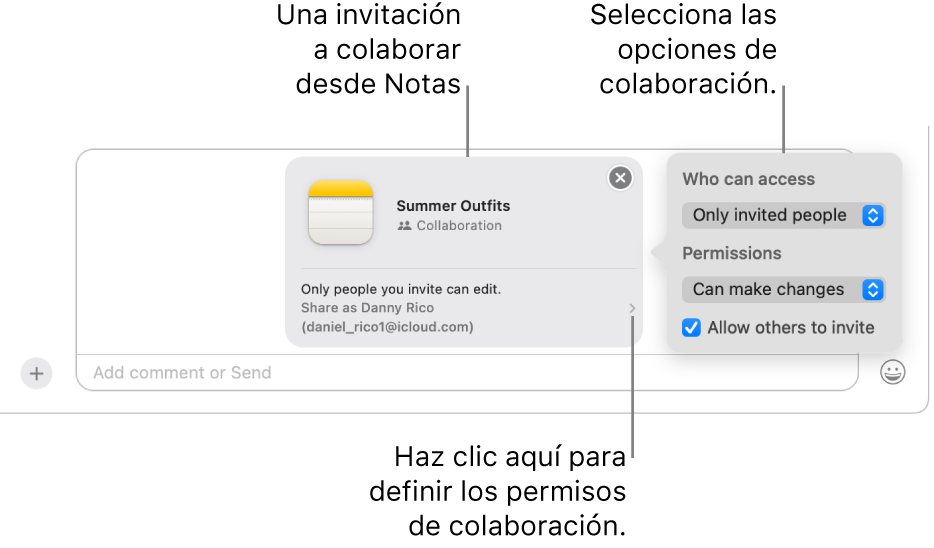Click the Notes app icon on the invitation
The width and height of the screenshot is (934, 548).
tap(341, 213)
